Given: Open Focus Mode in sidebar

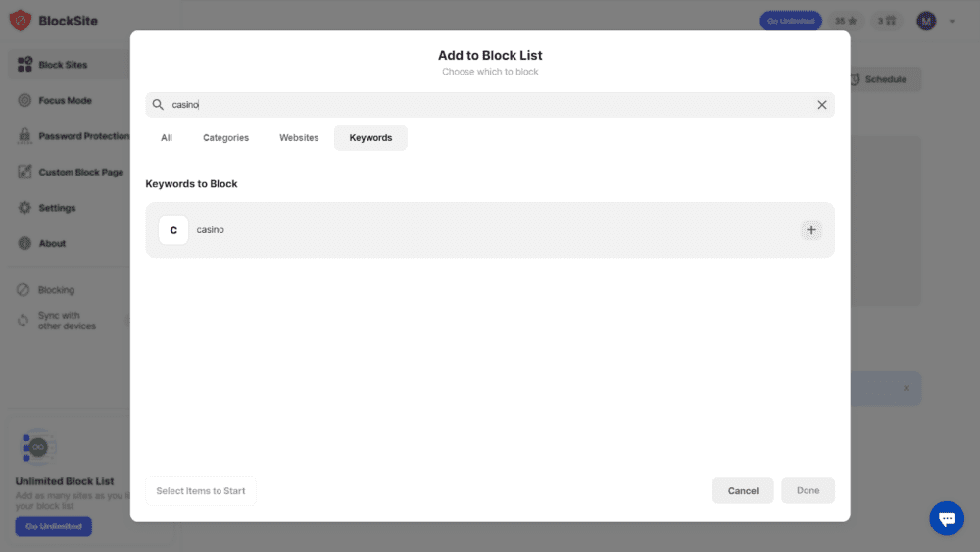Looking at the screenshot, I should tap(65, 101).
